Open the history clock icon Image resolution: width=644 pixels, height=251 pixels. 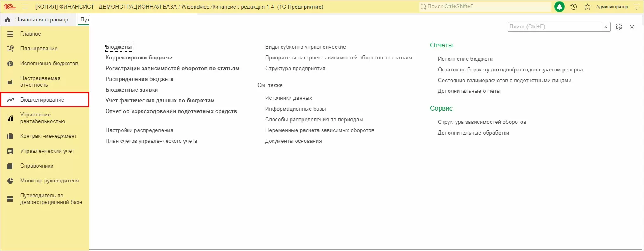[x=573, y=7]
